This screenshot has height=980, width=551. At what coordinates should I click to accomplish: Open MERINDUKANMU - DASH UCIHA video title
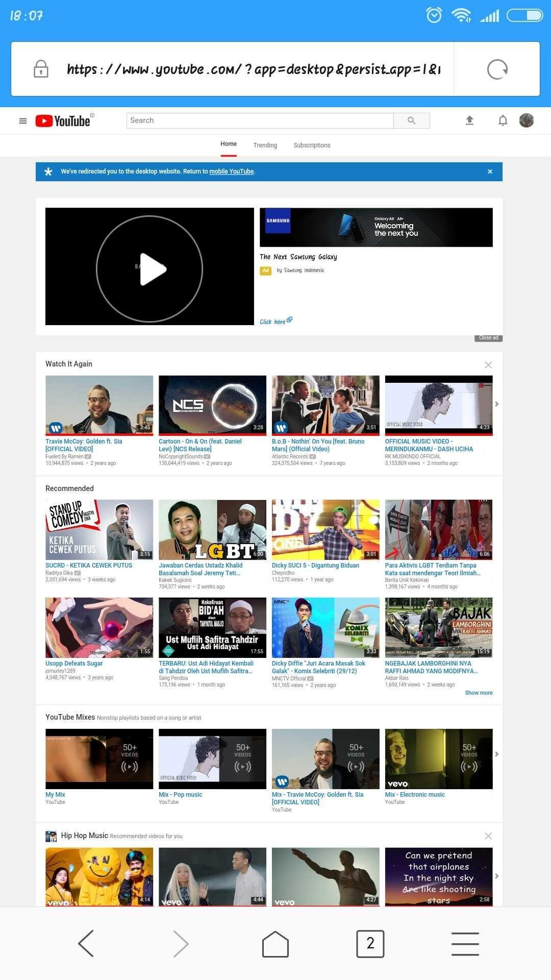click(429, 445)
